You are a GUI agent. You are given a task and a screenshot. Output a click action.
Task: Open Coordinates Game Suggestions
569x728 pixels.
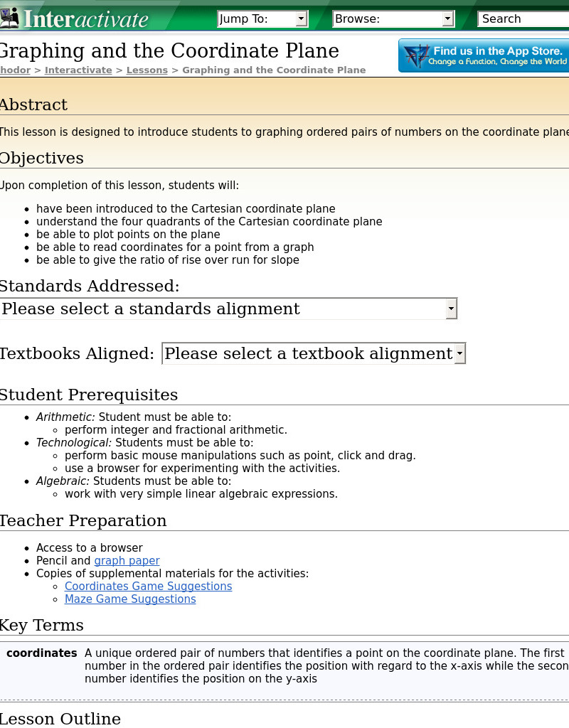point(148,587)
